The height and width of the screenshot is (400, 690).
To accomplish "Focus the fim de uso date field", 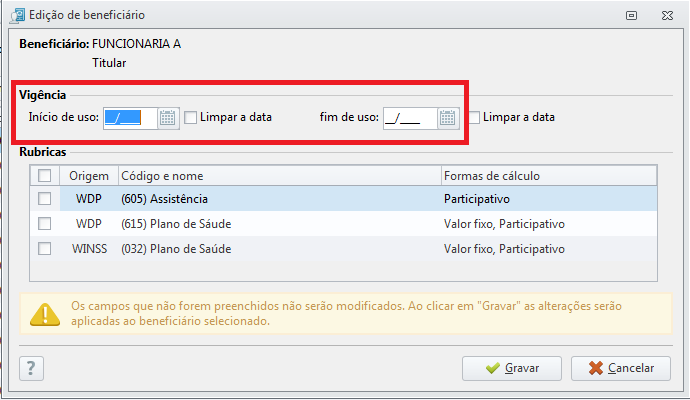I will 411,118.
